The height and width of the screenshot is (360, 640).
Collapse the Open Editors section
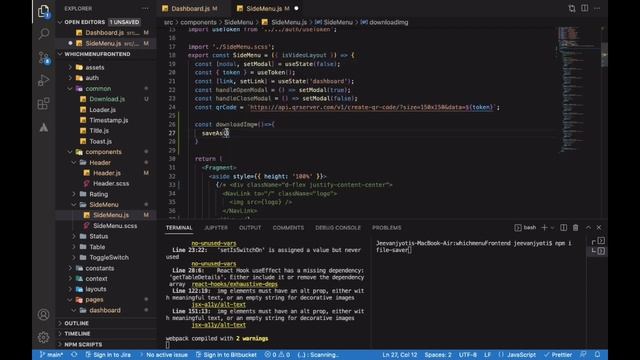pos(60,22)
